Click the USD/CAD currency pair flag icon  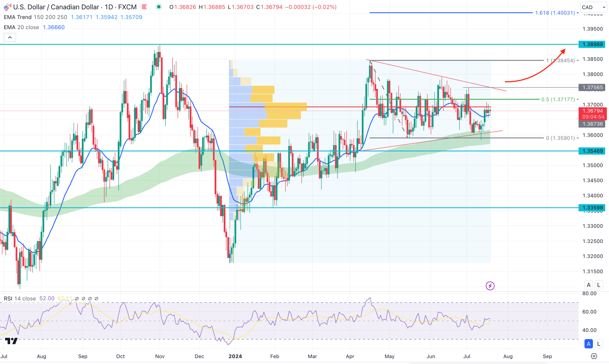[x=7, y=7]
